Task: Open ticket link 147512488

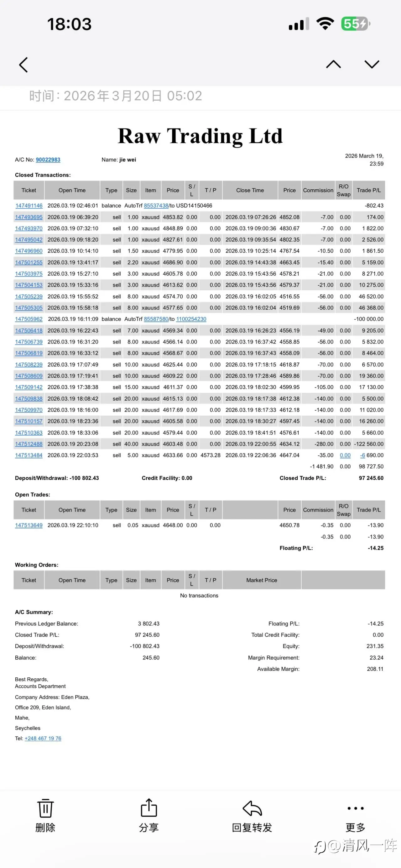Action: pyautogui.click(x=29, y=444)
